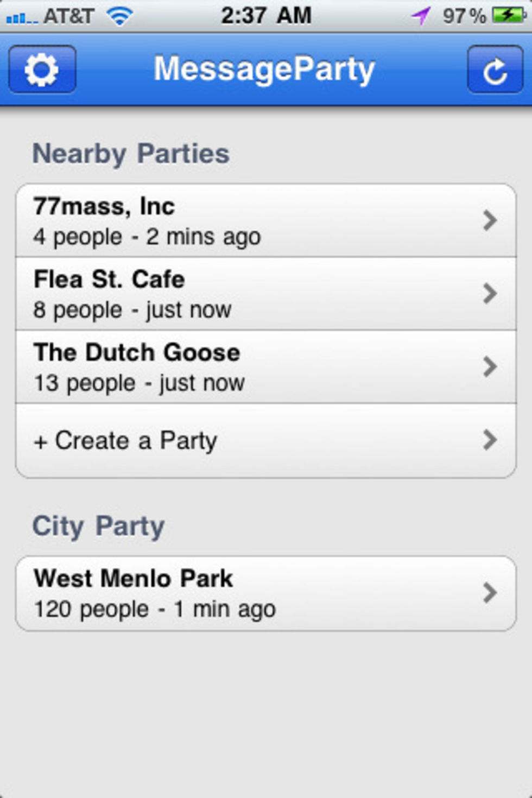The width and height of the screenshot is (532, 798).
Task: Refresh the party list
Action: tap(495, 69)
